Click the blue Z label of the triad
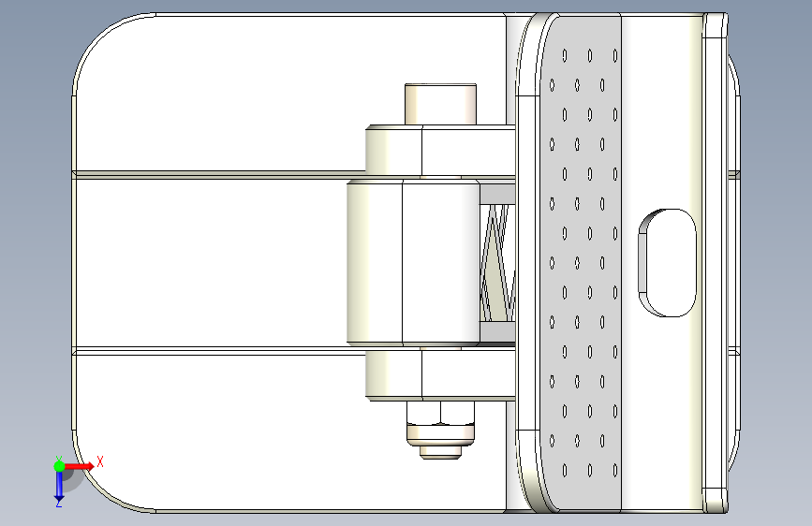The width and height of the screenshot is (812, 526). tap(58, 503)
